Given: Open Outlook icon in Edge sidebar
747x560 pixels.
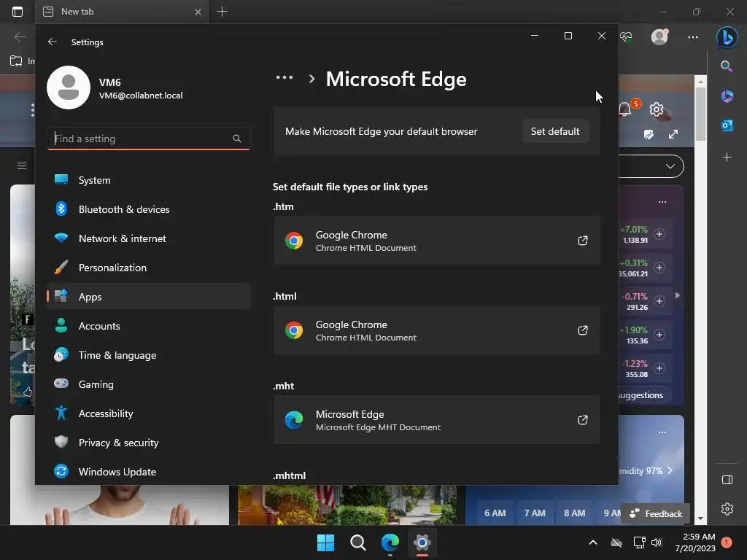Looking at the screenshot, I should pos(727,125).
